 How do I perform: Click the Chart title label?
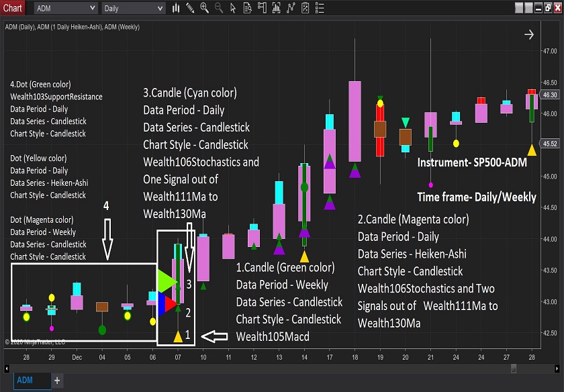click(x=13, y=8)
